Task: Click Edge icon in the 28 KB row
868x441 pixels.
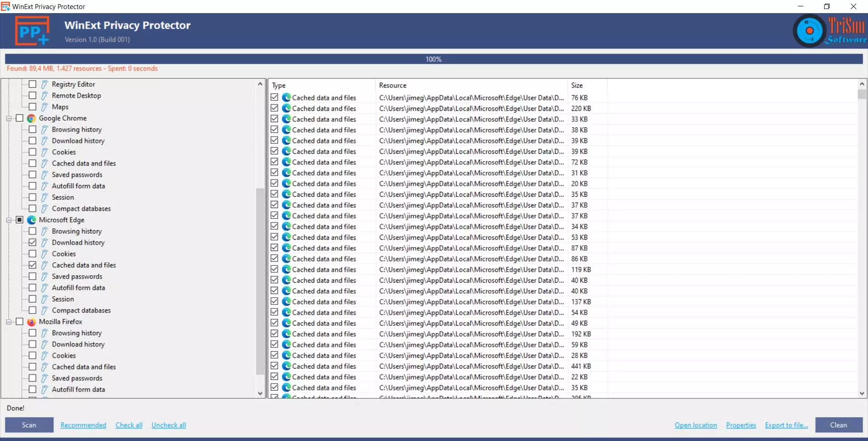Action: pos(286,356)
